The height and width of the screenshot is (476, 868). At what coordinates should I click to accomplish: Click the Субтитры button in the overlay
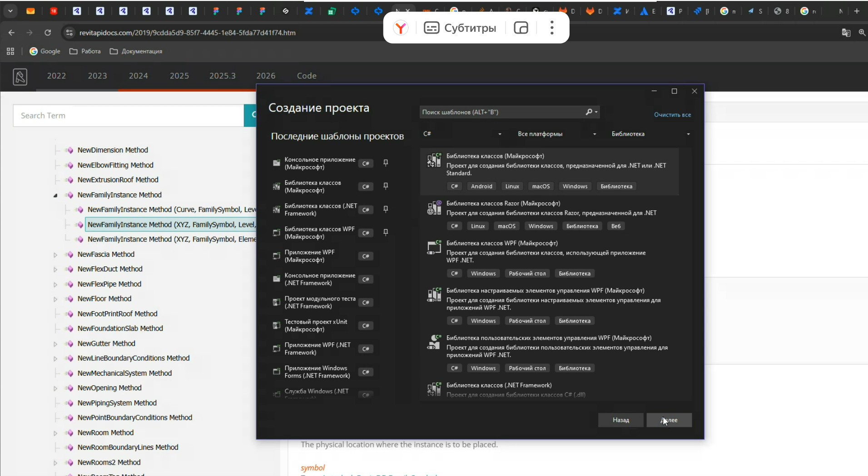click(x=460, y=28)
